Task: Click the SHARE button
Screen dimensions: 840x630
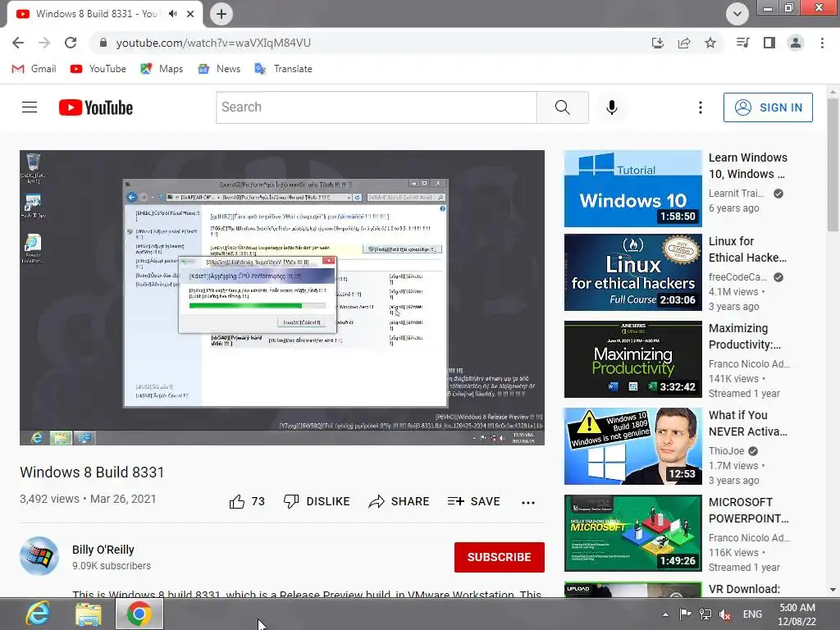Action: click(399, 501)
